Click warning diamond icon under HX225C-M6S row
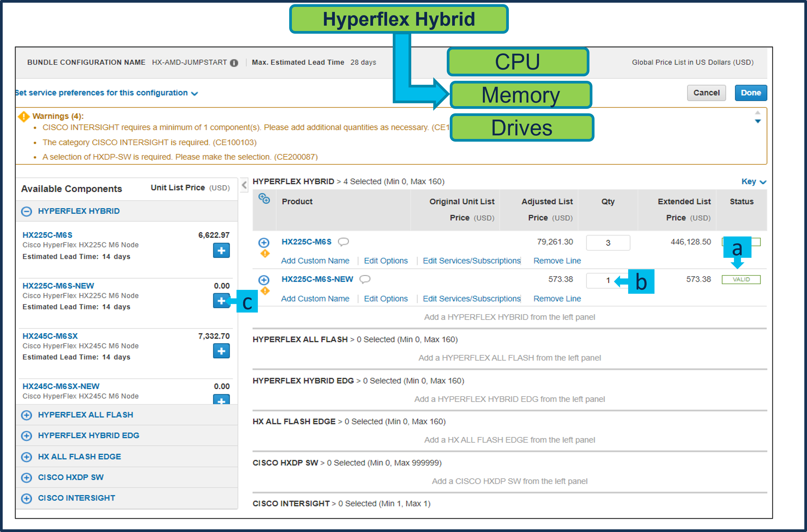This screenshot has width=807, height=532. tap(265, 253)
